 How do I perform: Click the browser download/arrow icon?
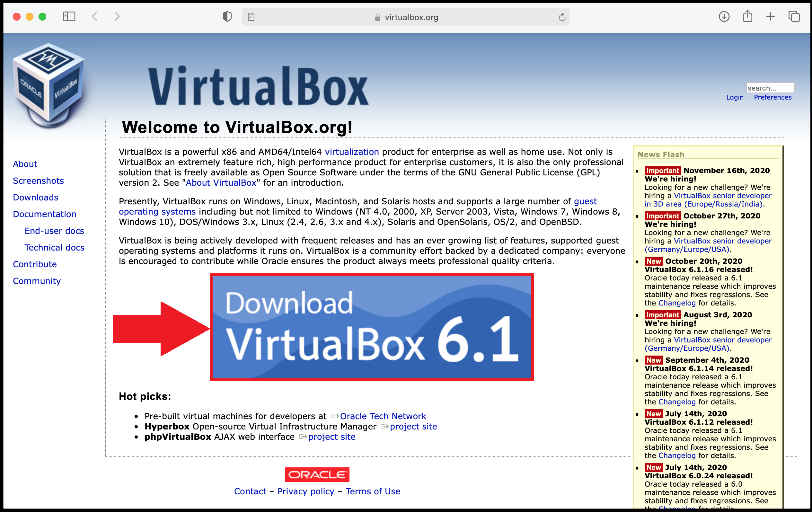[722, 16]
